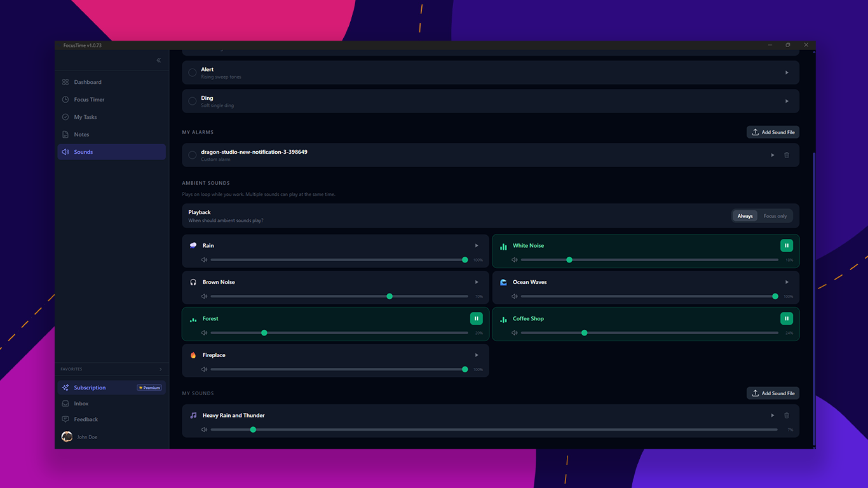Click the Ocean Waves volume slider handle
This screenshot has height=488, width=868.
pyautogui.click(x=775, y=297)
